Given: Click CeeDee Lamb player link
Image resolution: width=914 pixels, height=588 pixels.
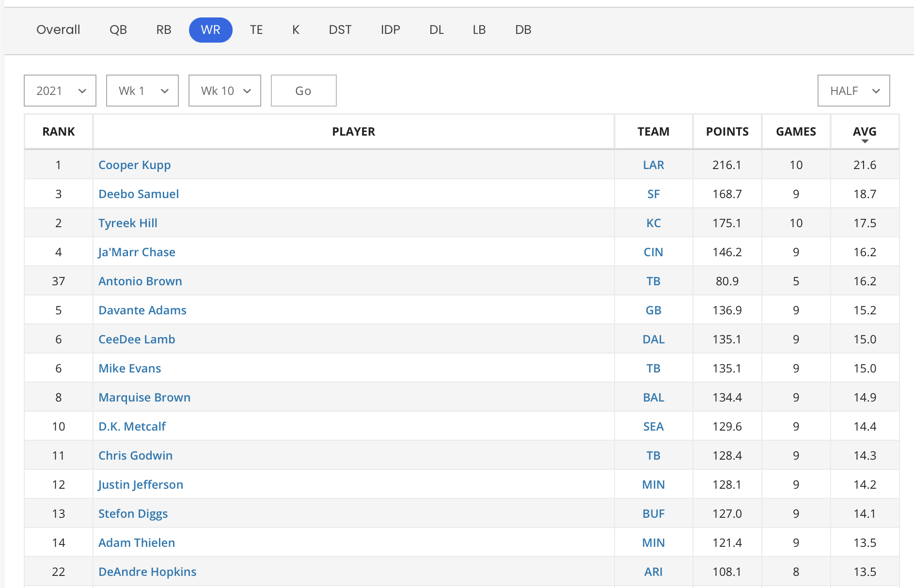Looking at the screenshot, I should (137, 340).
